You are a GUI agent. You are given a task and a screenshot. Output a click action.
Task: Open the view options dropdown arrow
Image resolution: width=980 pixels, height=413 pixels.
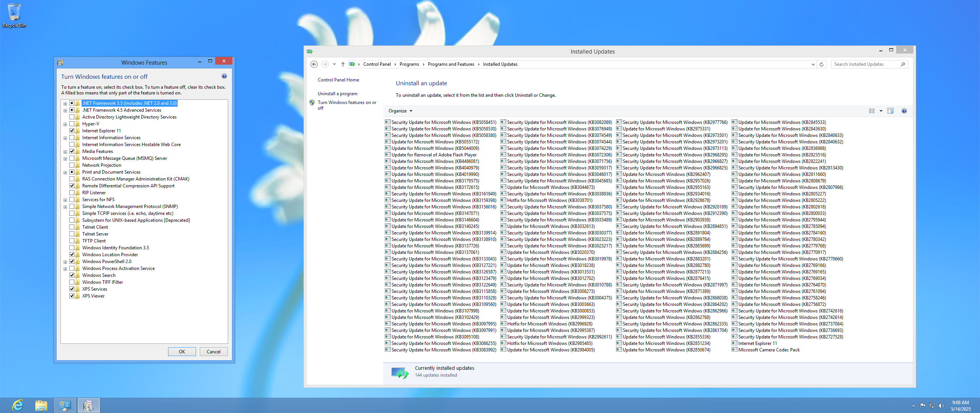click(x=881, y=111)
